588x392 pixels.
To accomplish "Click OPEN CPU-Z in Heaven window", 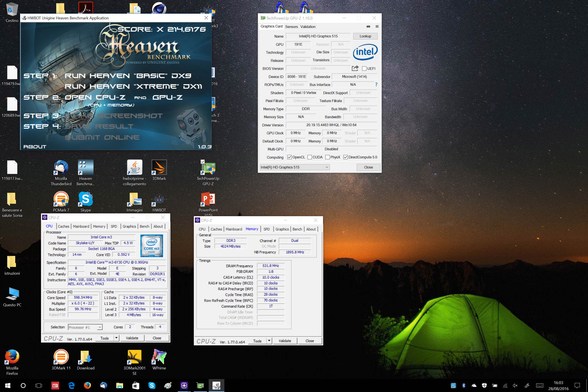I will 95,97.
